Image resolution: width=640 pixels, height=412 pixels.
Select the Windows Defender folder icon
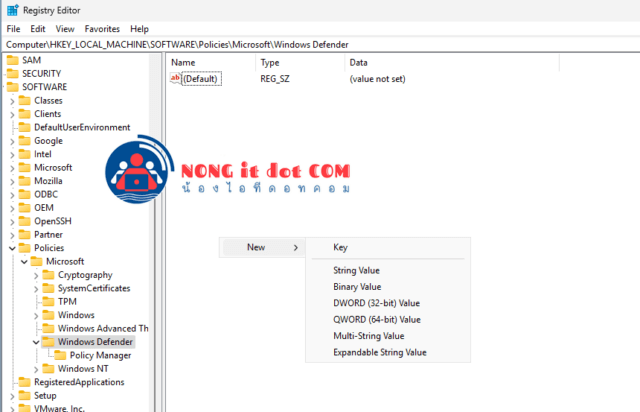(x=48, y=342)
